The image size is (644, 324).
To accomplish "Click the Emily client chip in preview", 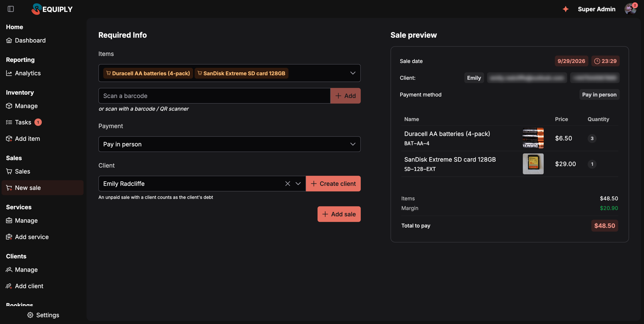I will [x=474, y=78].
